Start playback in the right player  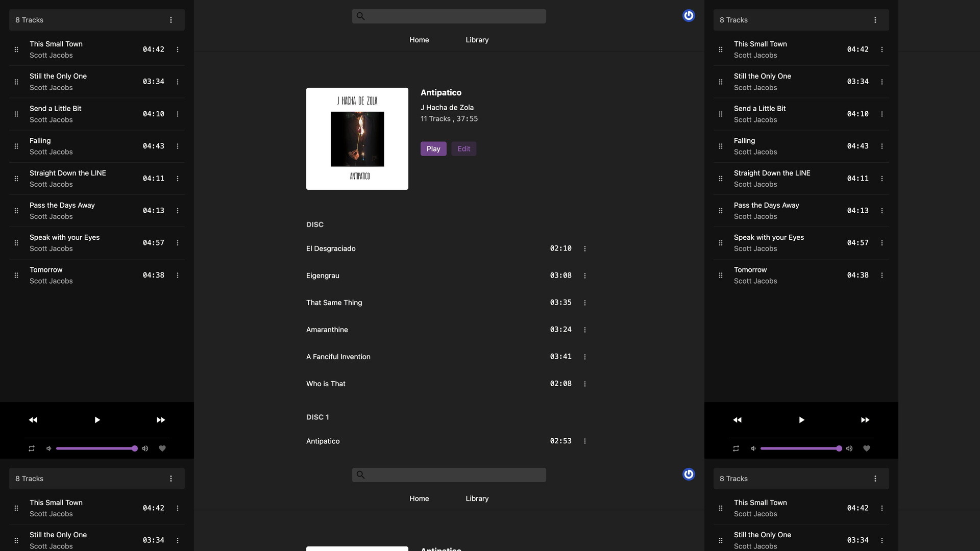tap(801, 420)
